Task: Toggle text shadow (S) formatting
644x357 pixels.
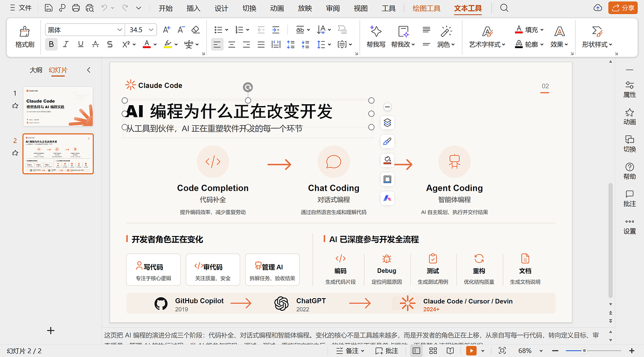Action: (110, 44)
